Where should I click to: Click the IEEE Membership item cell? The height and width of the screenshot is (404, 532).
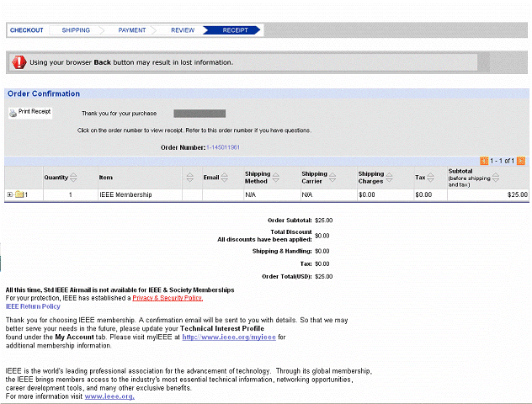tap(140, 194)
